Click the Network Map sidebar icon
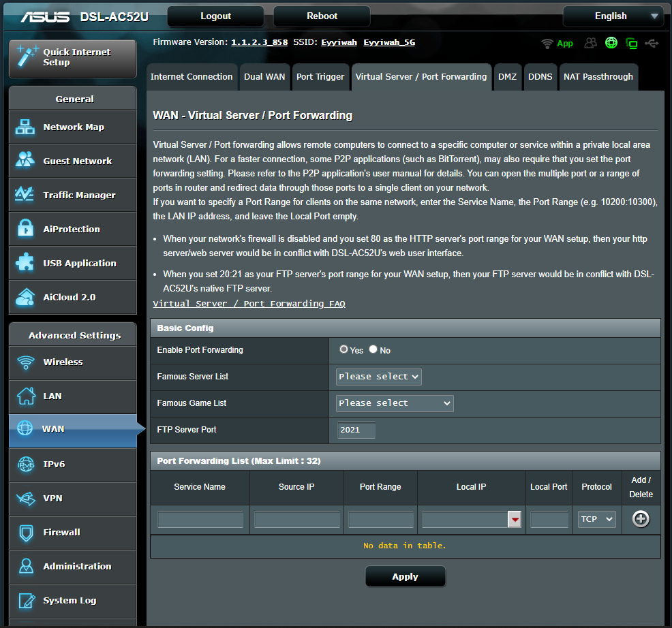672x628 pixels. pos(25,127)
